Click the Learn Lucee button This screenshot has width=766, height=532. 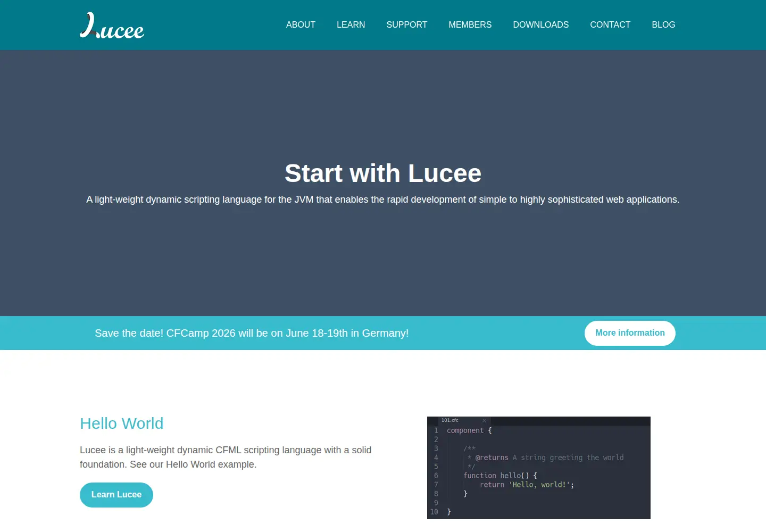(116, 495)
